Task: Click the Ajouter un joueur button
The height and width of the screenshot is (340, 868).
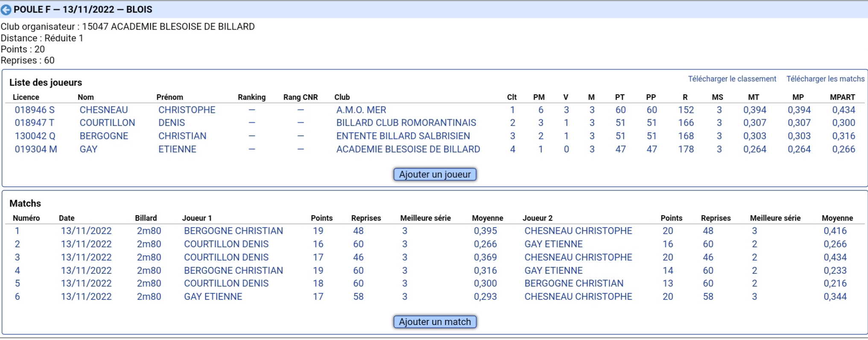Action: coord(435,174)
